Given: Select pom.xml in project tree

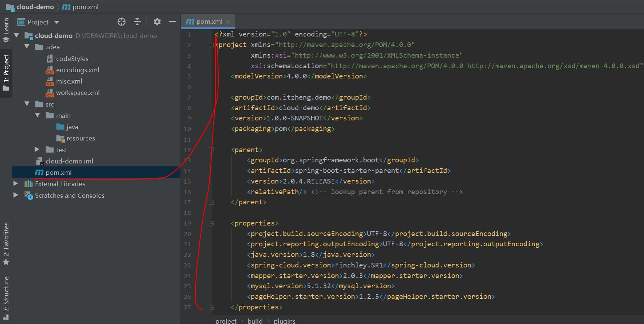Looking at the screenshot, I should tap(59, 173).
